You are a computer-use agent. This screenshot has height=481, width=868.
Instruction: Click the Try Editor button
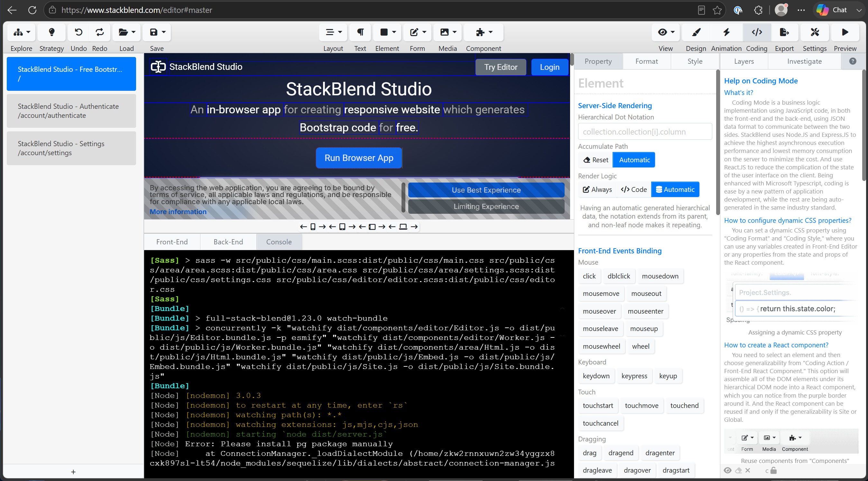[501, 67]
